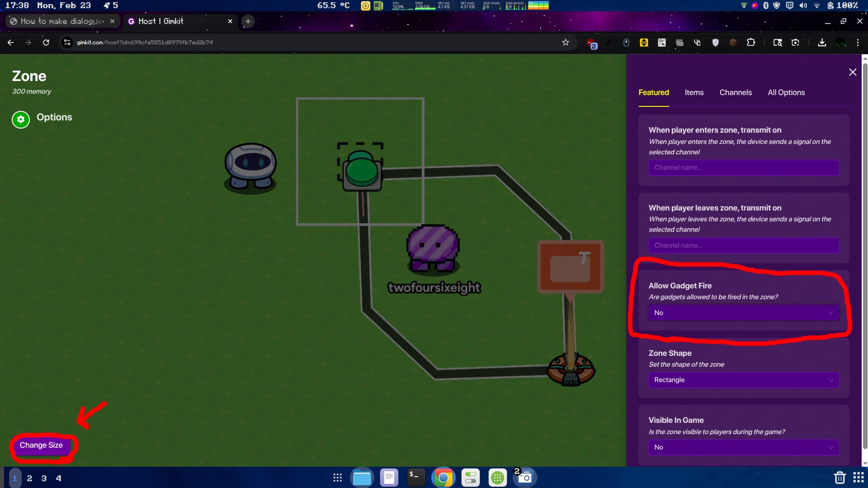
Task: Click the orange text popup device
Action: (570, 267)
